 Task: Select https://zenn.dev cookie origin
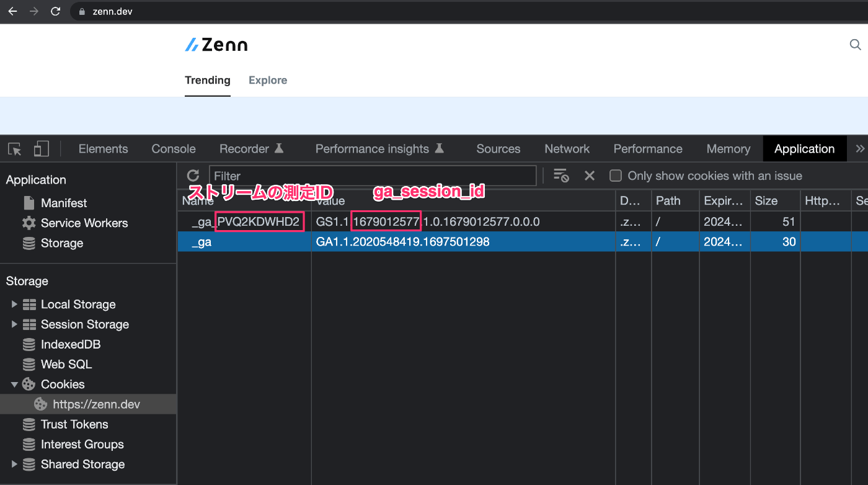point(88,404)
